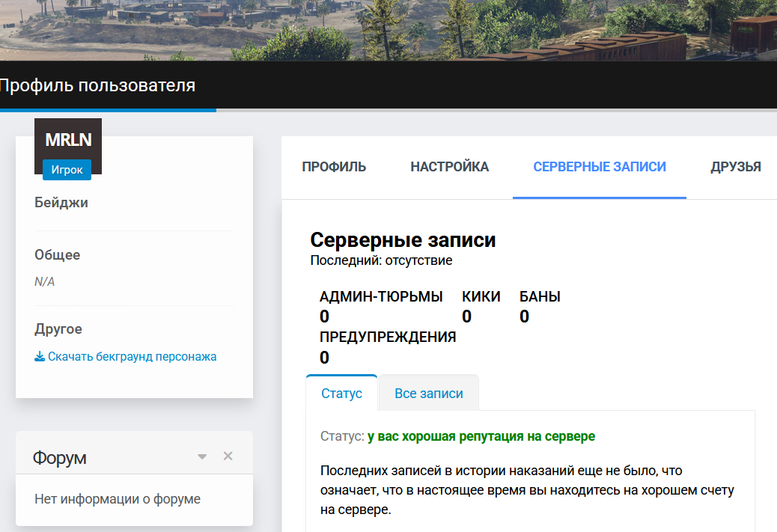This screenshot has width=777, height=532.
Task: Click the Бейджи section heading
Action: (x=61, y=203)
